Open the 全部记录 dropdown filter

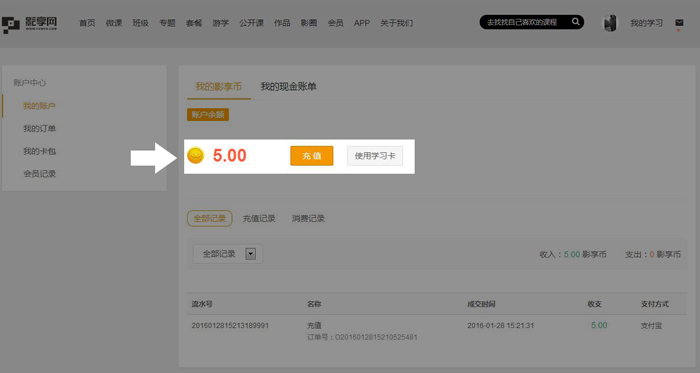pos(228,254)
